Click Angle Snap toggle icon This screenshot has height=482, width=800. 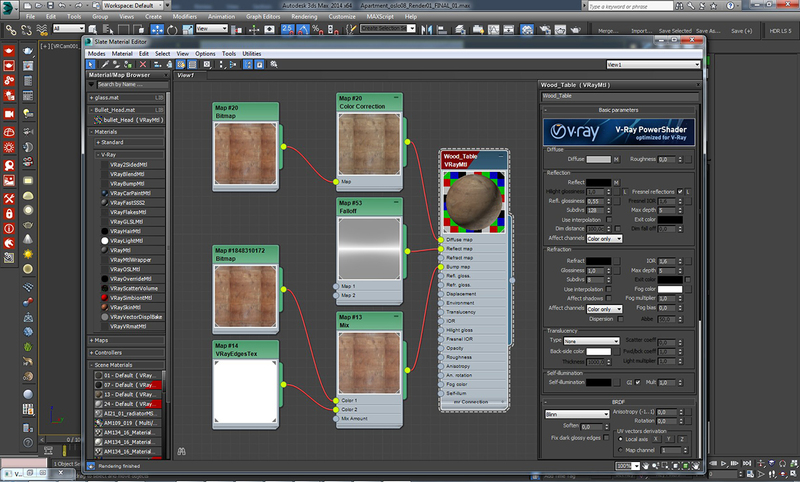303,30
